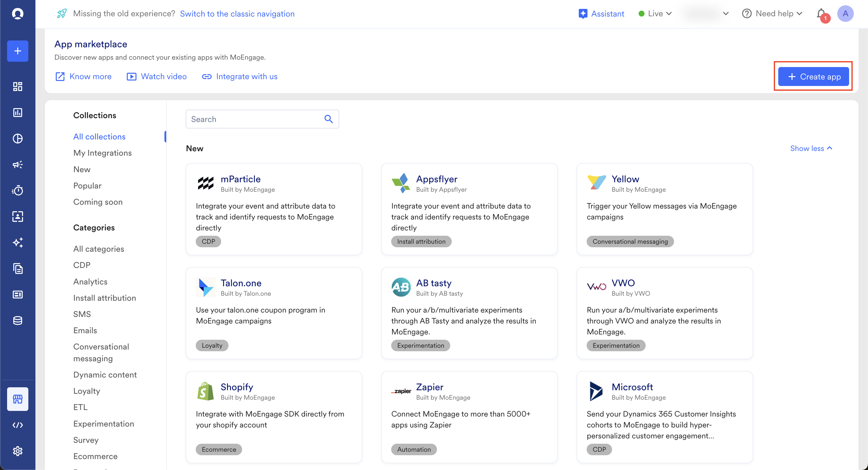
Task: Open the sparkle stars icon in the sidebar
Action: [x=17, y=243]
